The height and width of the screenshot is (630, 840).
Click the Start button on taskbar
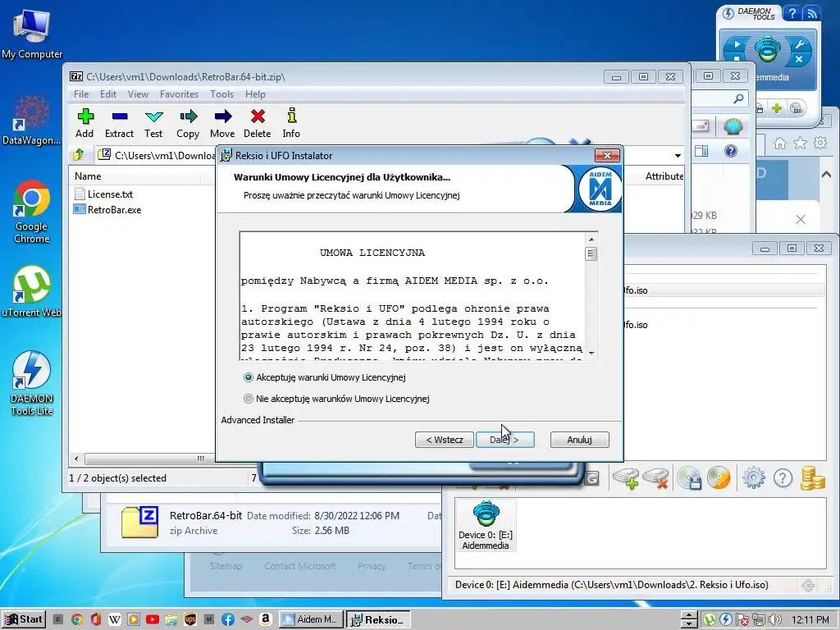[24, 619]
